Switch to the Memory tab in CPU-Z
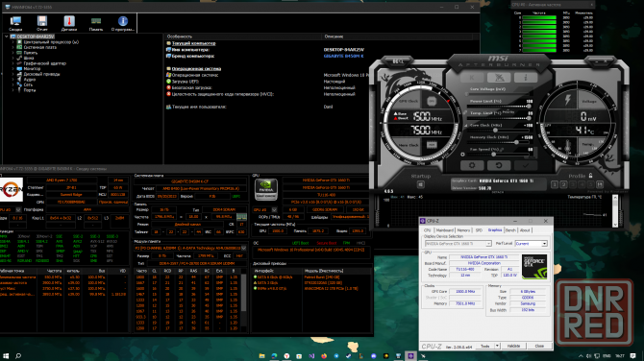This screenshot has width=644, height=361. tap(463, 230)
